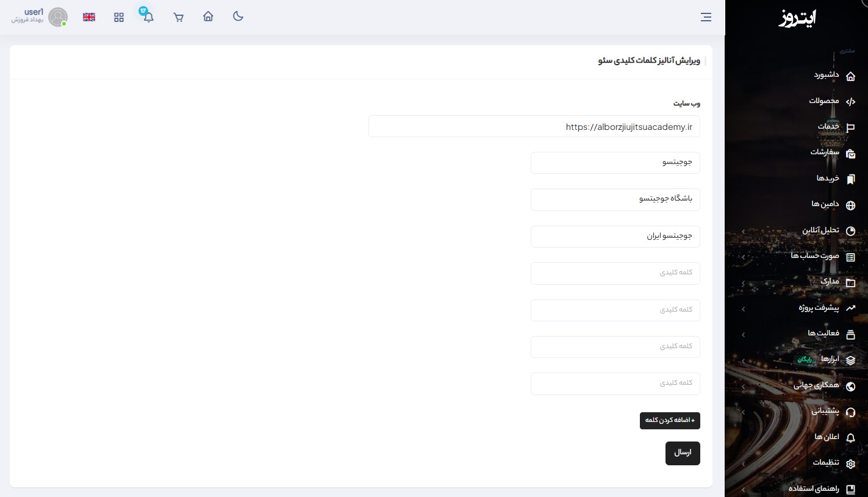The width and height of the screenshot is (868, 497).
Task: Click the فعالیت ها stack icon
Action: [x=851, y=334]
